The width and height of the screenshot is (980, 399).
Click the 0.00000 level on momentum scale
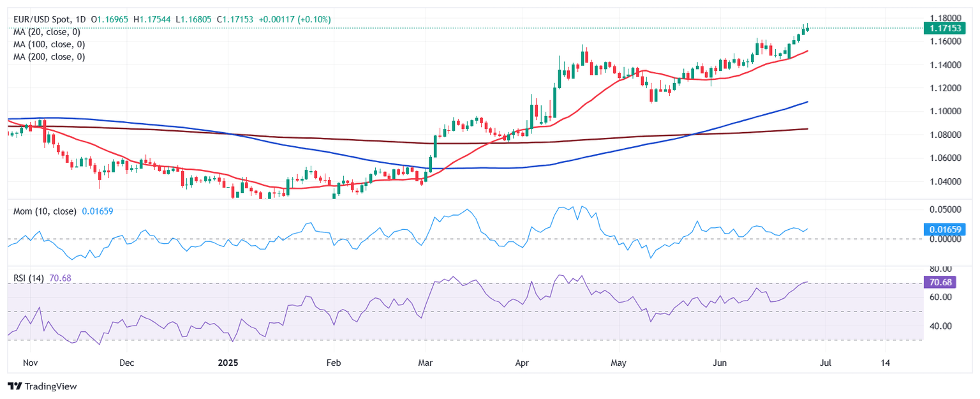point(943,239)
